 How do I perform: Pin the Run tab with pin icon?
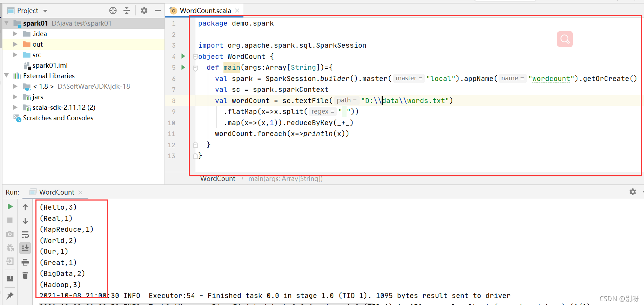tap(10, 296)
